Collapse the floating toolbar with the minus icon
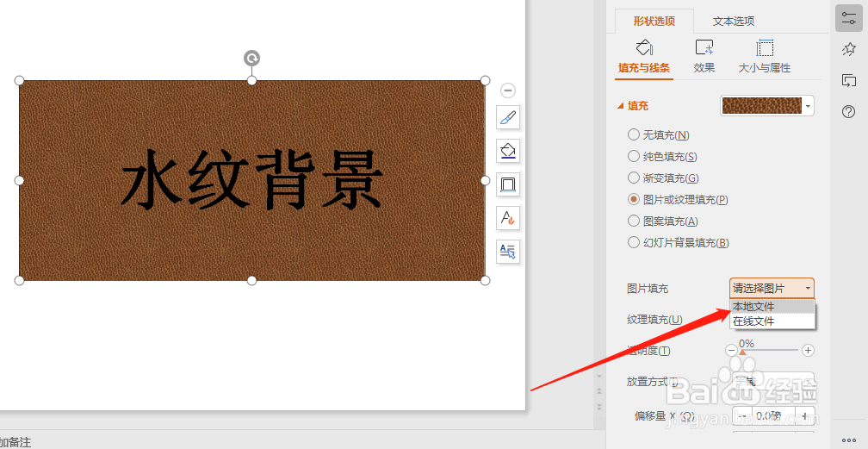This screenshot has width=868, height=449. tap(508, 90)
